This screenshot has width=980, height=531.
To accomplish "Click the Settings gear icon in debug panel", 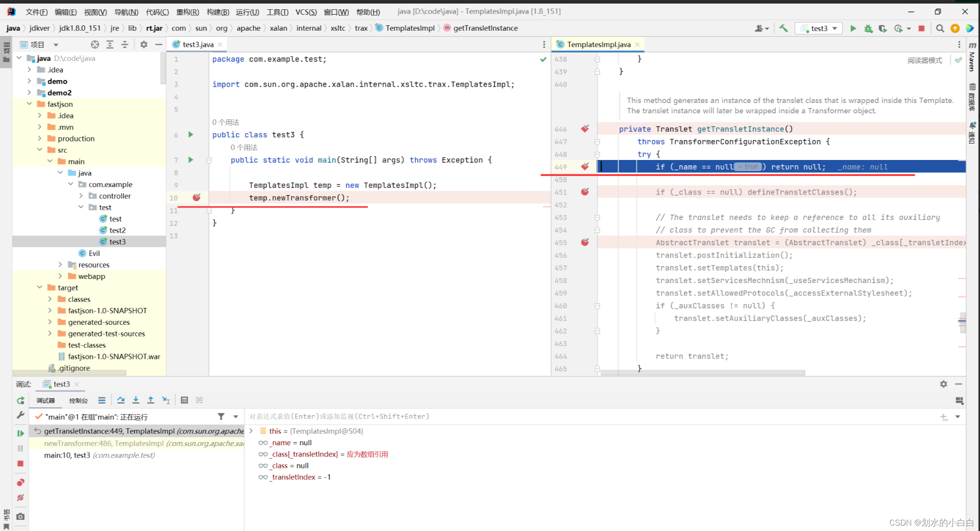I will click(944, 384).
